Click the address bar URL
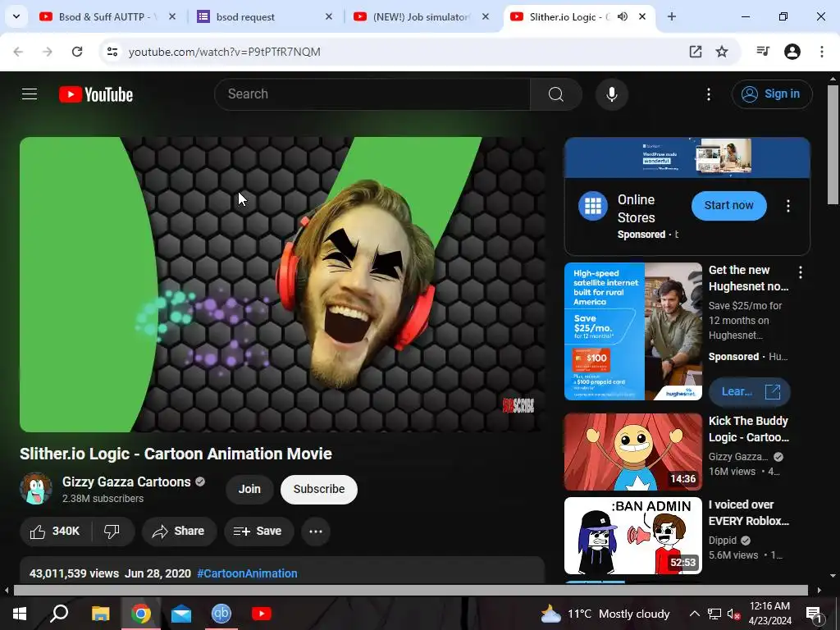 (x=225, y=52)
